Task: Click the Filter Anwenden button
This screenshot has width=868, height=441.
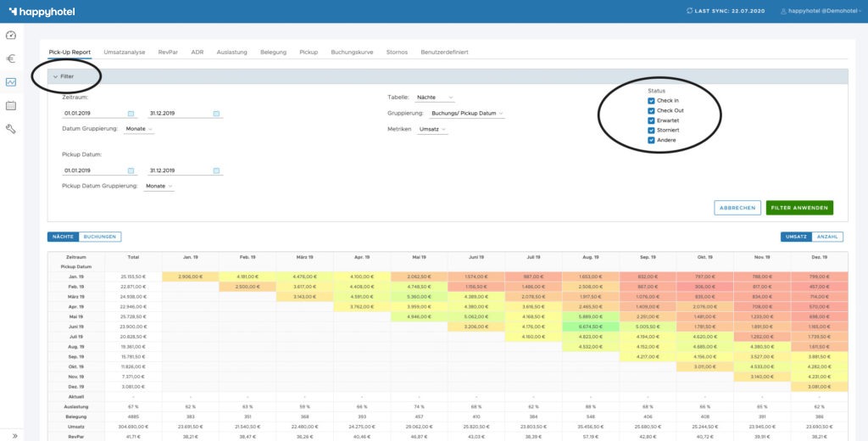Action: click(x=799, y=208)
